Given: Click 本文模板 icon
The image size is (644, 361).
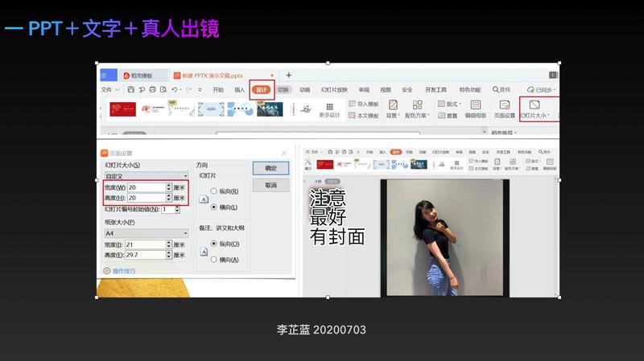Looking at the screenshot, I should [x=352, y=115].
